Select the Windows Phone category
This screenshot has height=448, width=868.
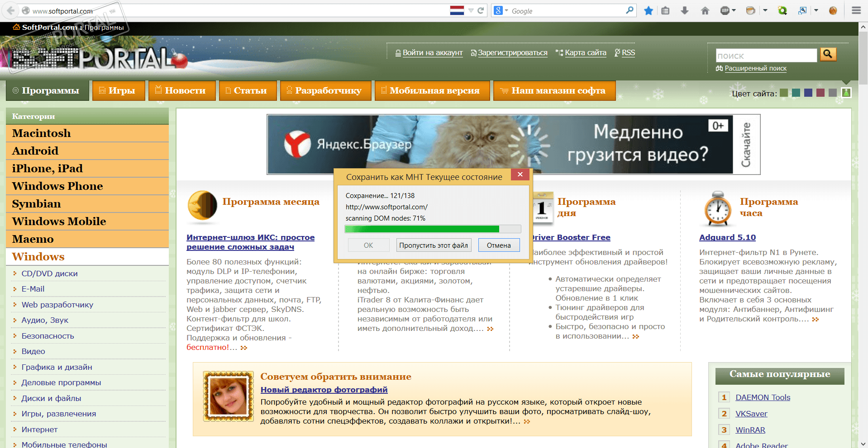point(87,186)
